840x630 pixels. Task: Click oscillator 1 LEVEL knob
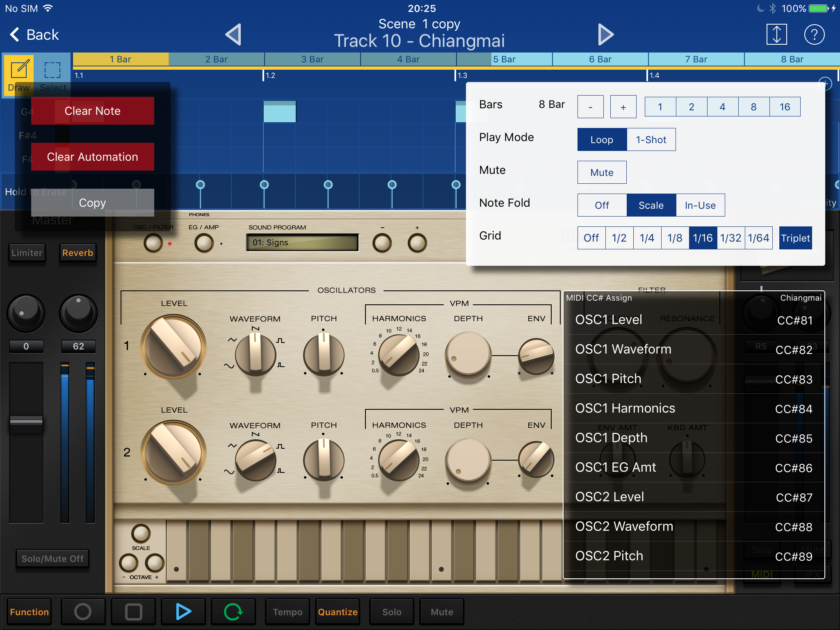[173, 347]
